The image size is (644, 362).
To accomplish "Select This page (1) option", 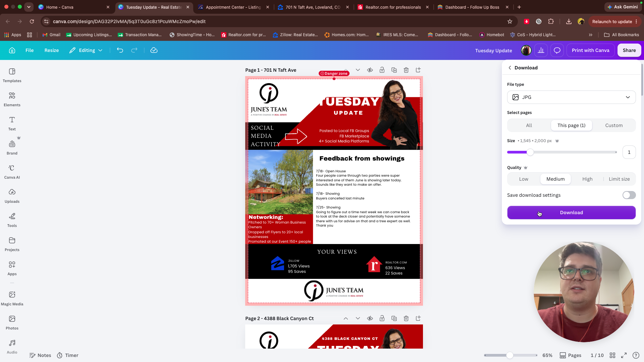I will point(572,125).
